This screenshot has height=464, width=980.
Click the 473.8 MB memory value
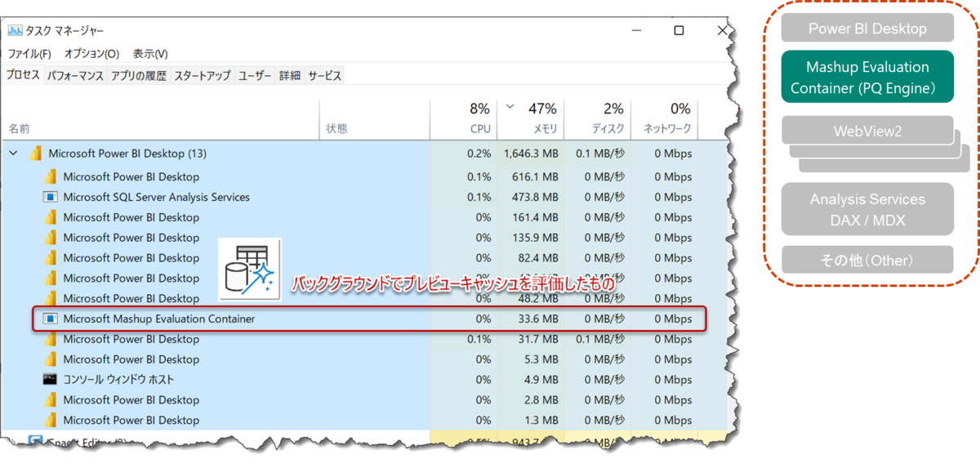pos(537,197)
